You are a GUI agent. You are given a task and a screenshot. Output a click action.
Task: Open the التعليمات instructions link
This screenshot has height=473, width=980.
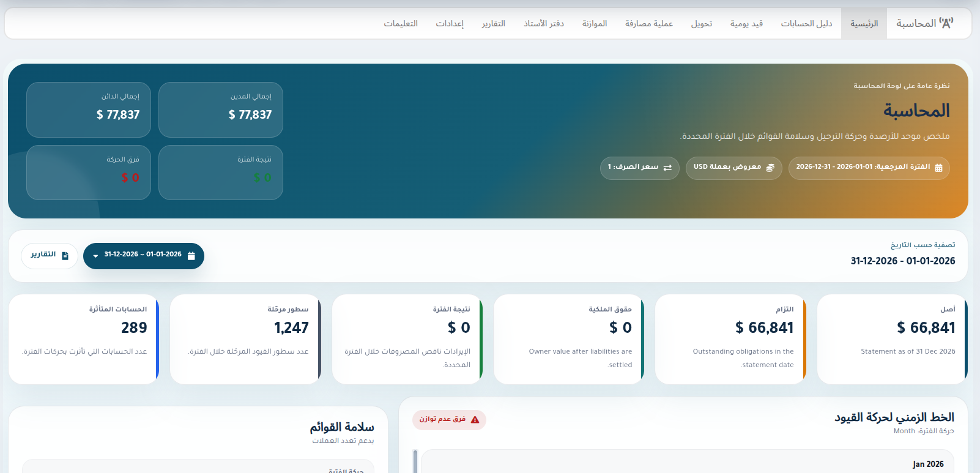tap(401, 24)
